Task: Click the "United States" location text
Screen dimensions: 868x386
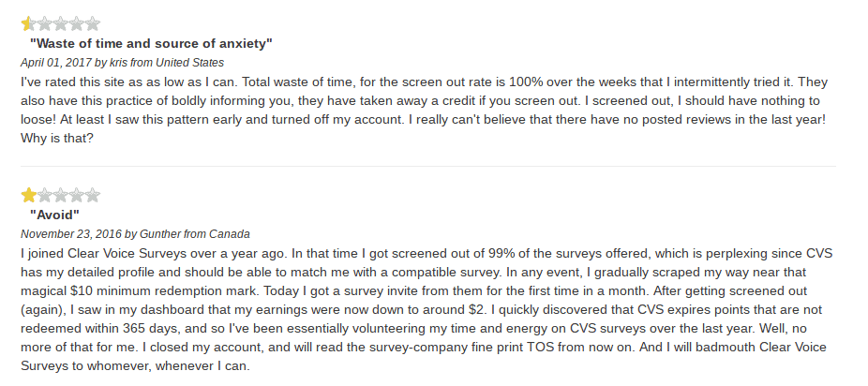Action: [x=189, y=63]
